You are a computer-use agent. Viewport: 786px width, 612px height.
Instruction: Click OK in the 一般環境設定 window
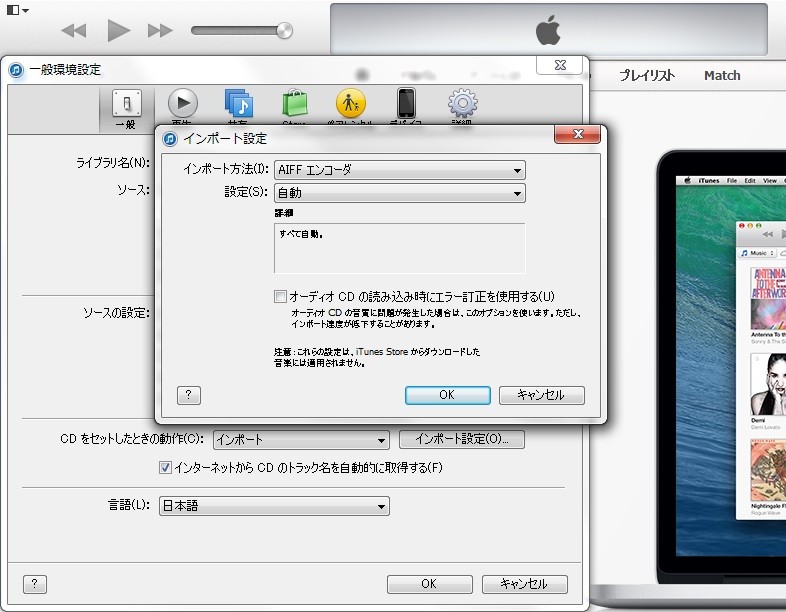coord(430,584)
